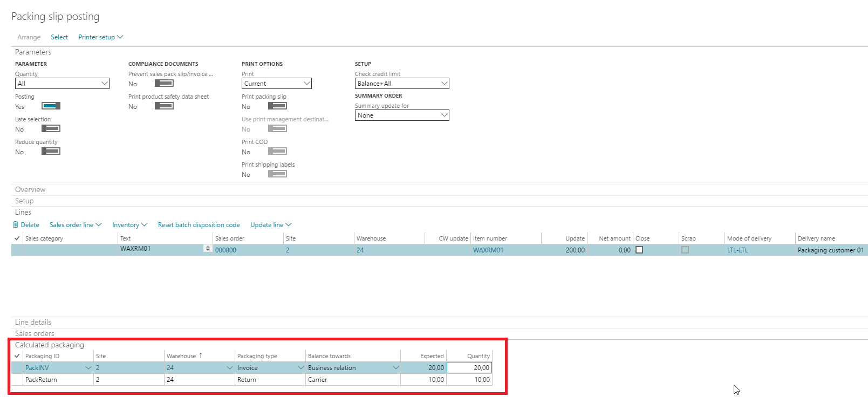
Task: Toggle the Print shipping labels switch
Action: (x=277, y=174)
